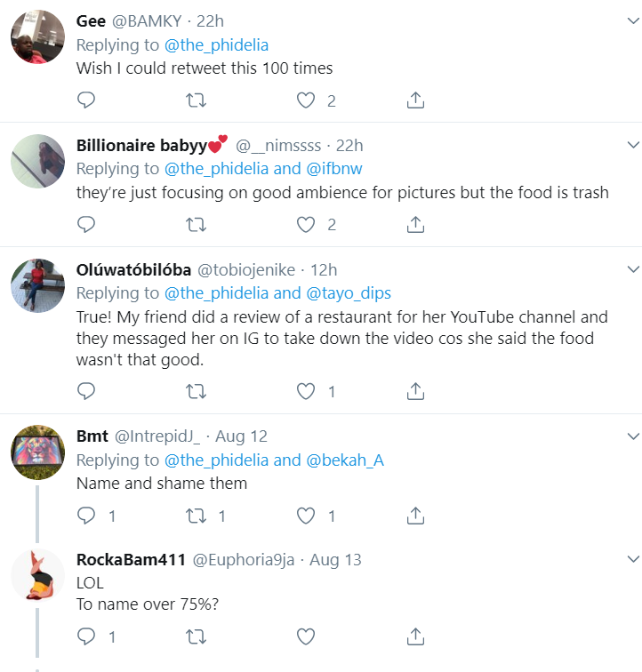This screenshot has width=642, height=672.
Task: Share RockaBam411's tweet
Action: [415, 636]
